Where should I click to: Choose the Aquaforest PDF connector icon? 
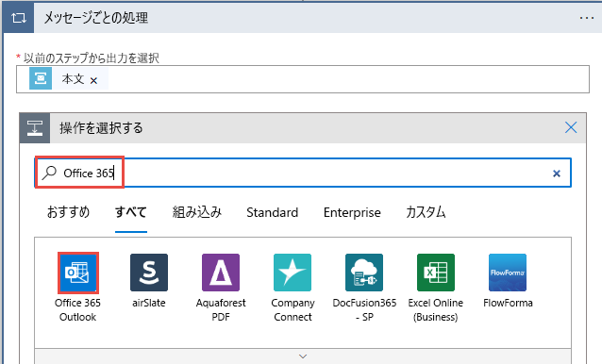[x=221, y=273]
